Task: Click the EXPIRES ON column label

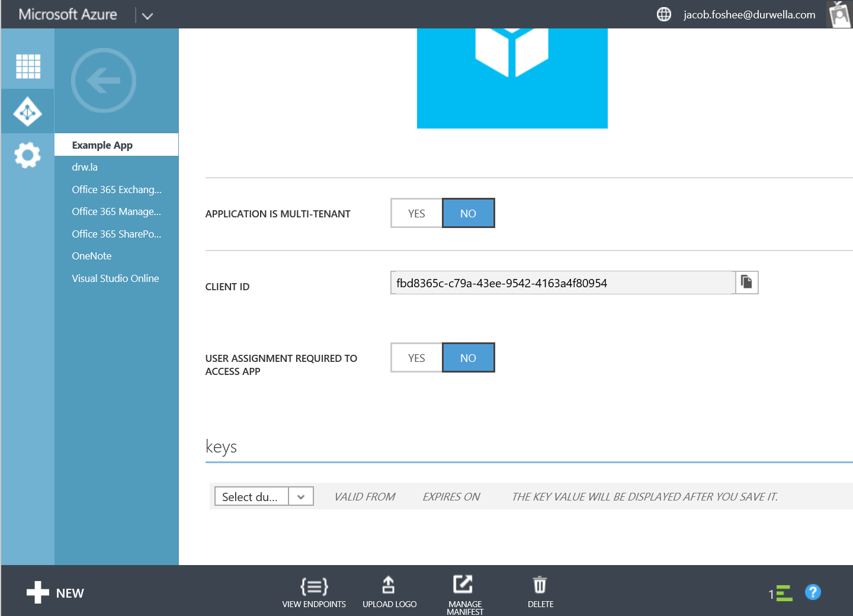Action: [x=451, y=496]
